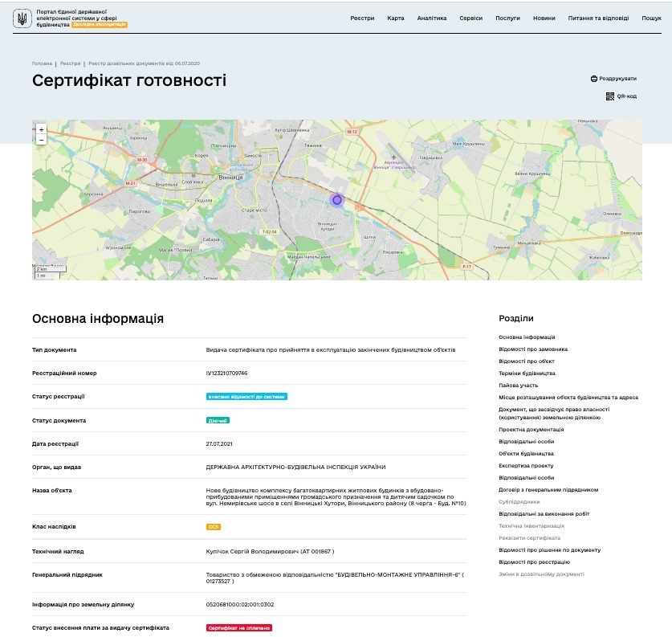The image size is (672, 637).
Task: Jump to Документ, що засвідчує право власності section
Action: pos(554,413)
